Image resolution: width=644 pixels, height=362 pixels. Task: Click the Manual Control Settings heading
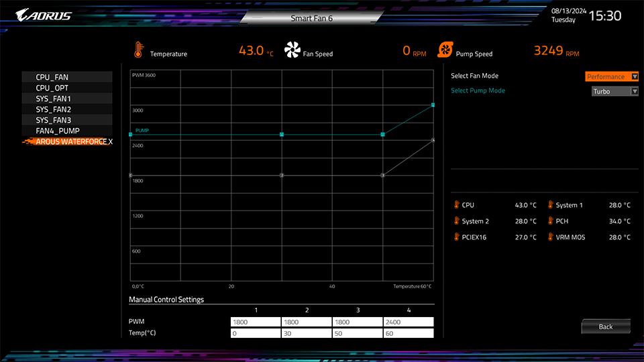point(166,299)
